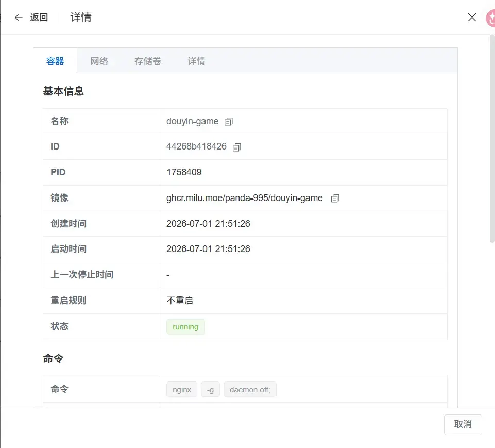The image size is (495, 448).
Task: Click the 不重启 restart rule value
Action: tap(180, 301)
